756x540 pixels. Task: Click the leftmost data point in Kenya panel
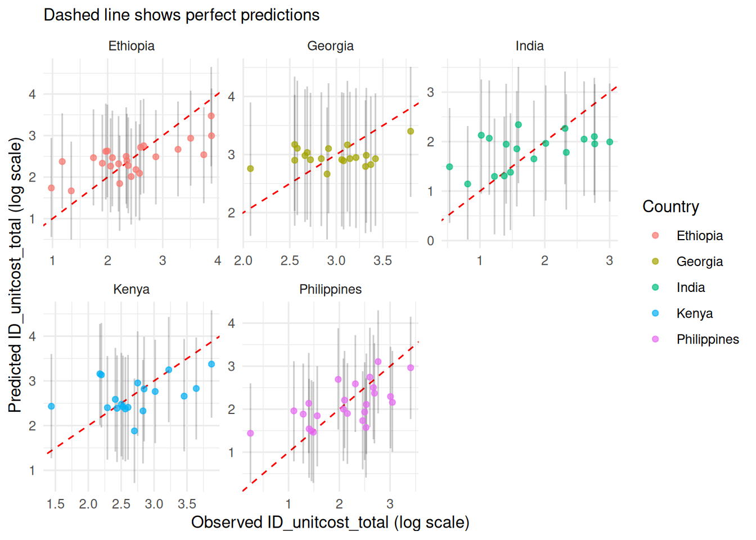(x=51, y=406)
